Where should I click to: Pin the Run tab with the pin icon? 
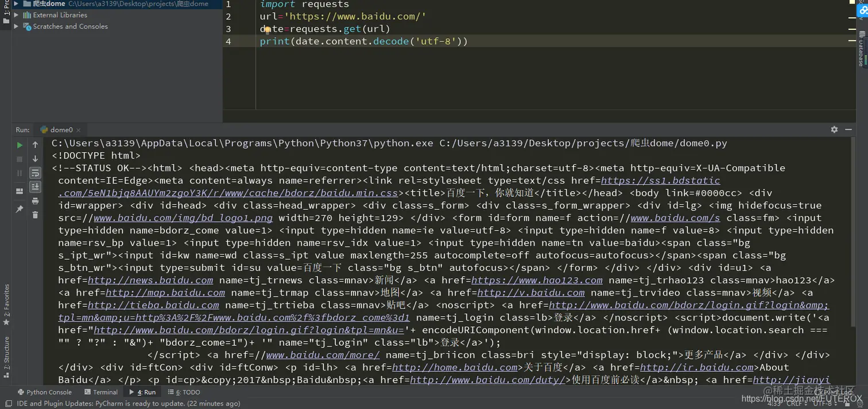20,209
